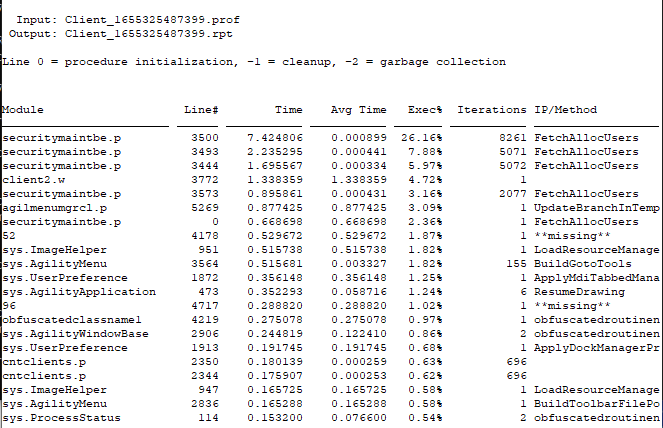Screen dimensions: 663x428
Task: Click module entry 96
Action: 8,306
